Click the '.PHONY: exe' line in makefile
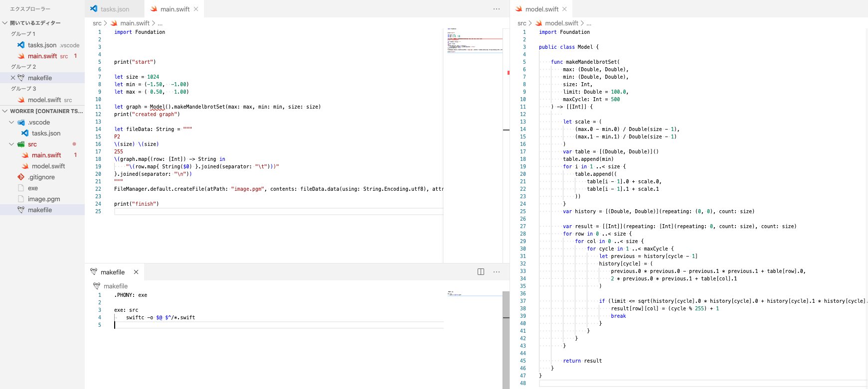 131,295
